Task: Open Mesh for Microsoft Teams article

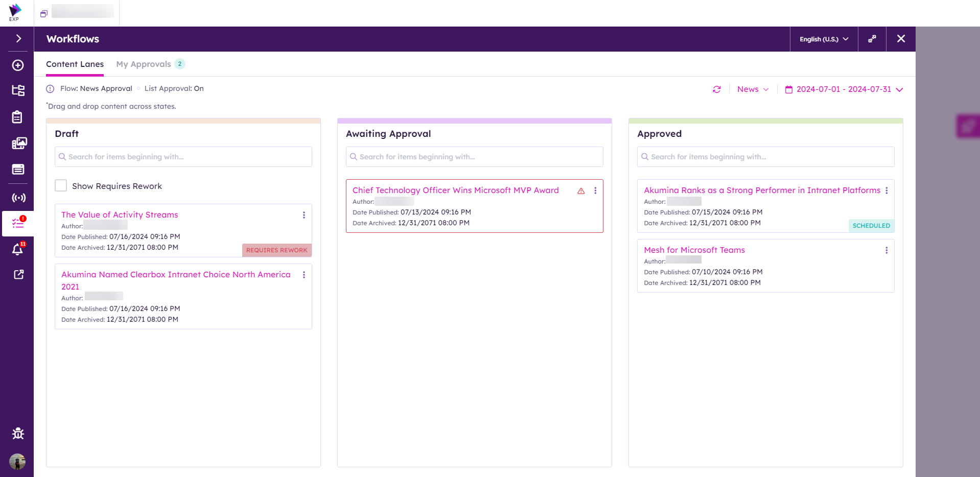Action: pyautogui.click(x=694, y=250)
